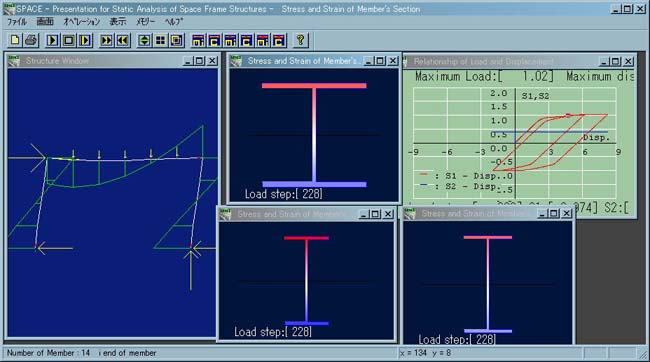Open the オペレーション menu
Viewport: 650px width, 362px height.
click(82, 22)
